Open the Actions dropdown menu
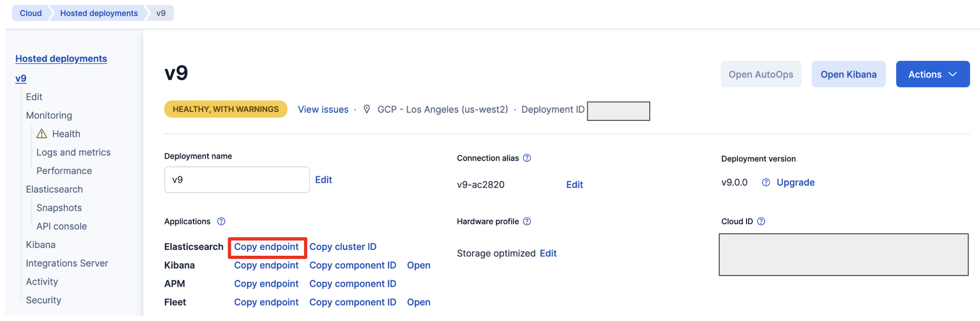This screenshot has width=980, height=321. pyautogui.click(x=932, y=74)
